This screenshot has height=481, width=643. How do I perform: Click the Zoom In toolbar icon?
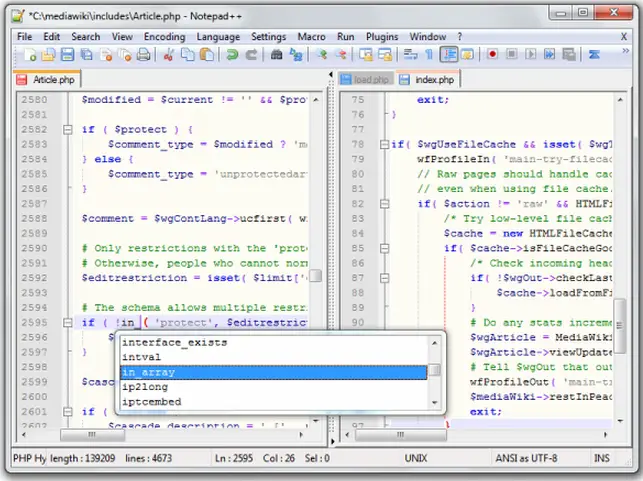coord(322,55)
